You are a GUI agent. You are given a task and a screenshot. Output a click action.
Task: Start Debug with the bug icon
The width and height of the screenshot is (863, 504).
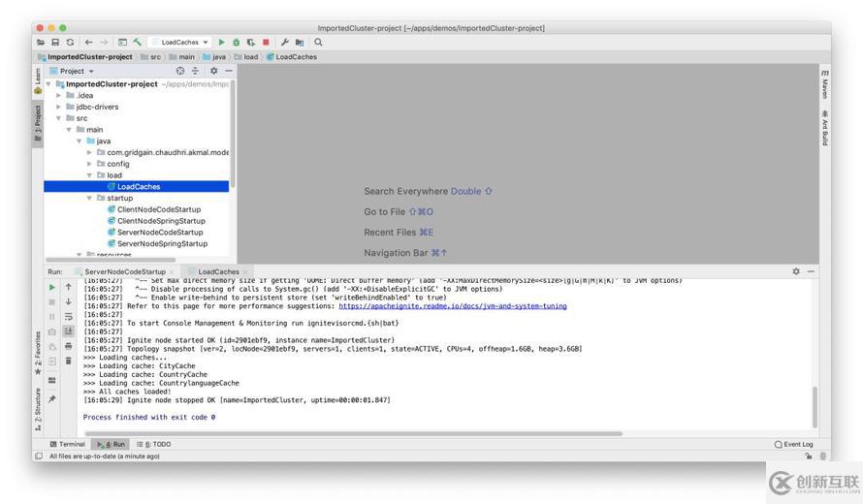click(x=237, y=43)
